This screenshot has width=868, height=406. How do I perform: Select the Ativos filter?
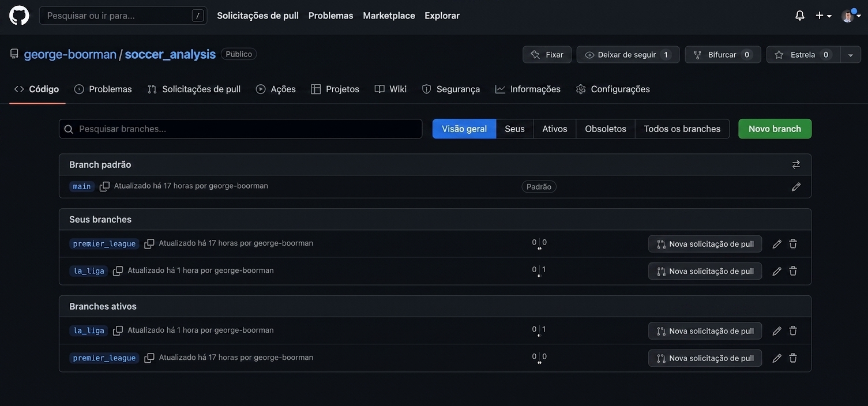(555, 129)
